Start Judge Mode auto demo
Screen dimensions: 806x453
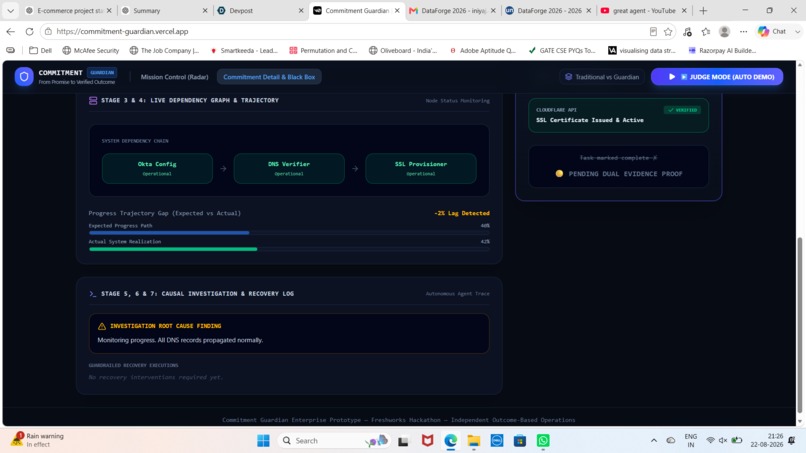(717, 77)
